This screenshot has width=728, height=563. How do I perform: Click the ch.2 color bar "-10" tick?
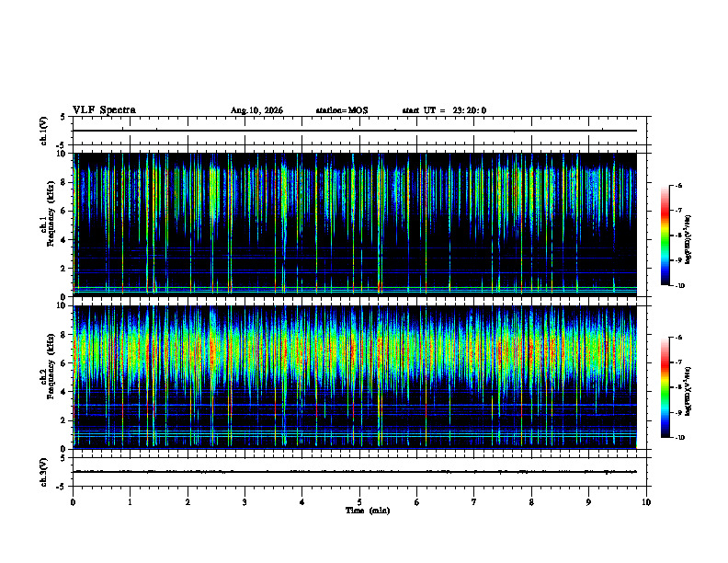[x=680, y=438]
